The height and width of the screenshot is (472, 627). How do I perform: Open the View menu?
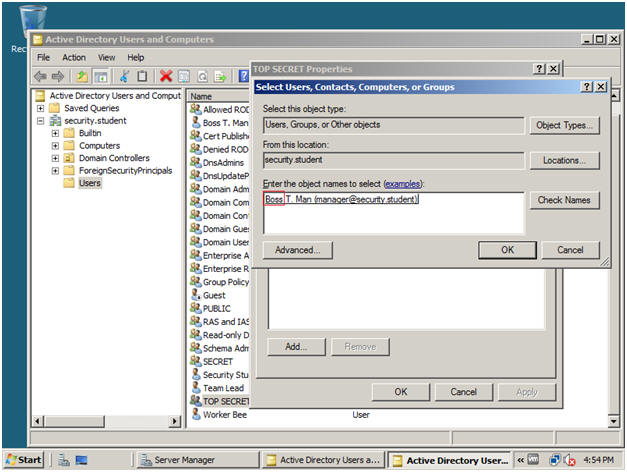106,58
